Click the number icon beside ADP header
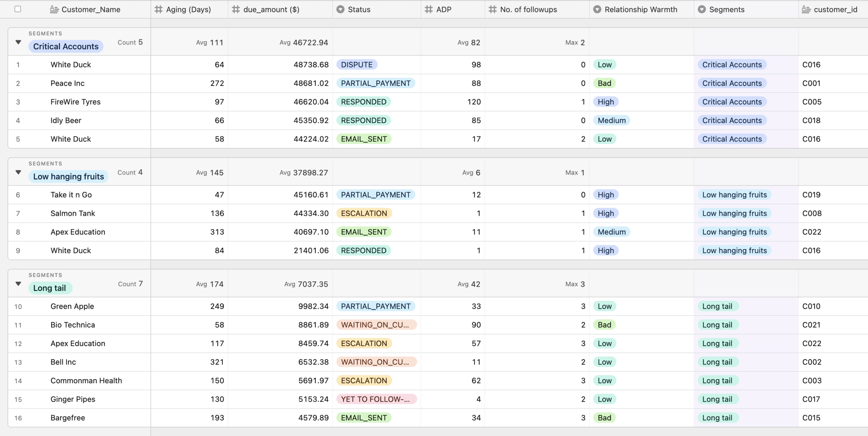Viewport: 868px width, 436px height. click(429, 9)
